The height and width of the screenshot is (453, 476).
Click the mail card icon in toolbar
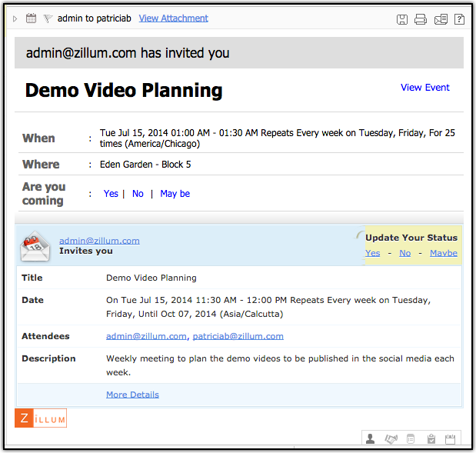[x=441, y=19]
